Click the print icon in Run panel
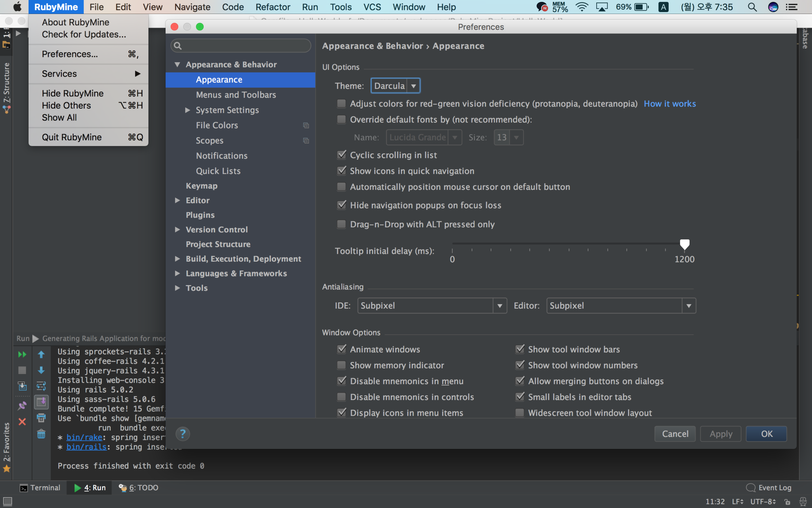The image size is (812, 508). coord(41,418)
